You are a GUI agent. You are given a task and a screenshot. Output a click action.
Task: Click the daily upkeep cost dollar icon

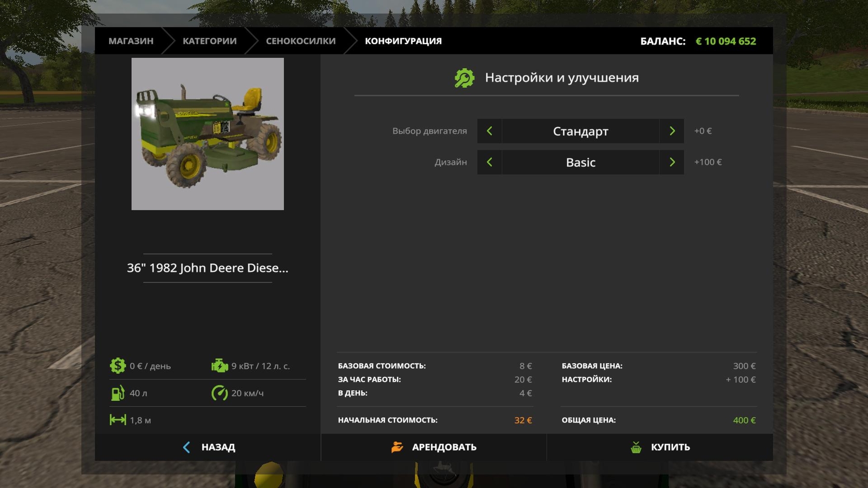click(118, 366)
